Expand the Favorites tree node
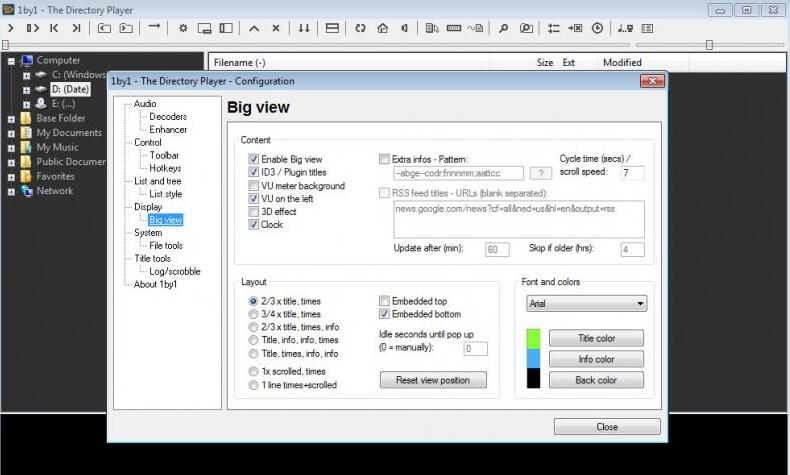790x475 pixels. pos(11,177)
